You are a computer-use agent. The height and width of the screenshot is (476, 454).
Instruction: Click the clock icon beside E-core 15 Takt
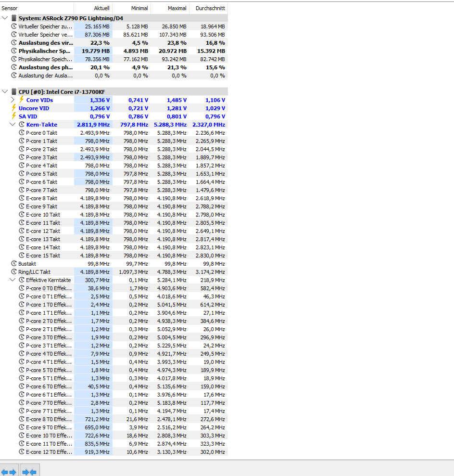click(x=22, y=255)
